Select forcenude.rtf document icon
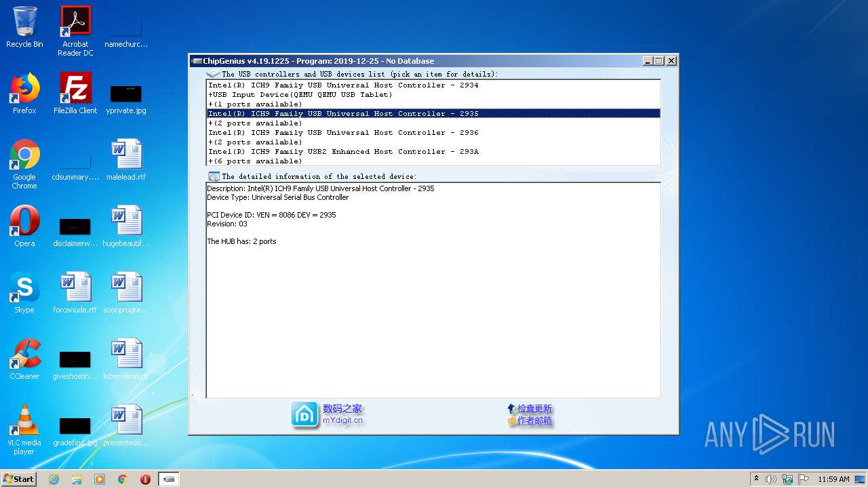Screen dimensions: 868x488 click(x=75, y=293)
